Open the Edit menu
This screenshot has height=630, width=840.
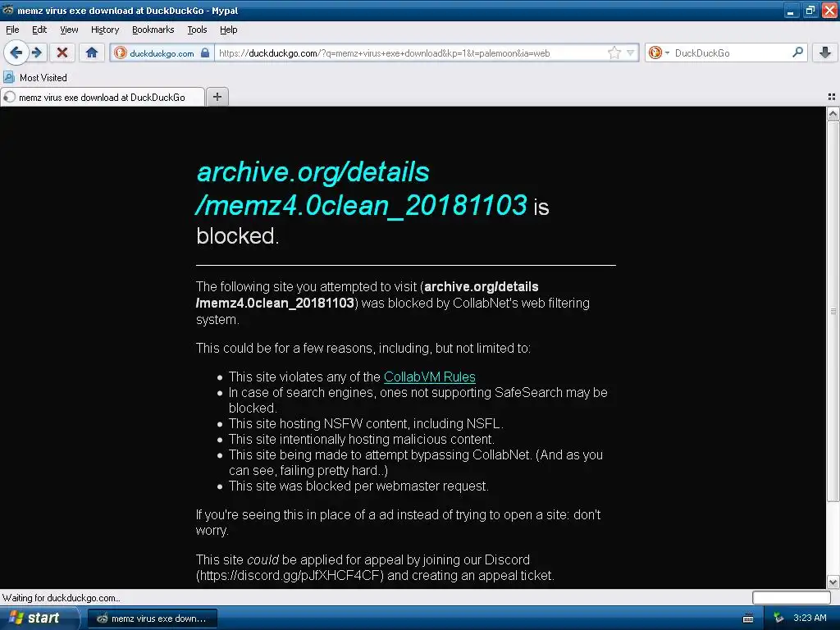(x=39, y=30)
